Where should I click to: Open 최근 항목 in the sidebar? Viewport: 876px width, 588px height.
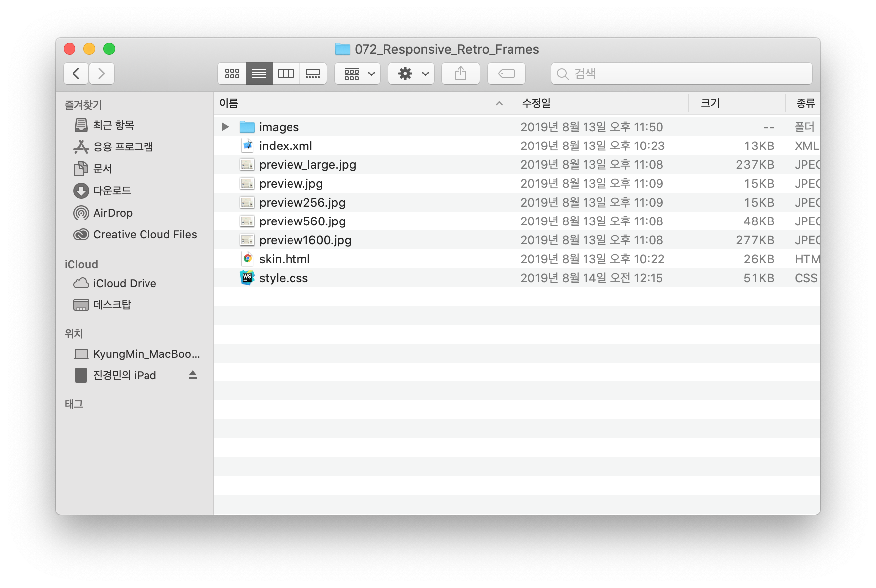(x=134, y=125)
